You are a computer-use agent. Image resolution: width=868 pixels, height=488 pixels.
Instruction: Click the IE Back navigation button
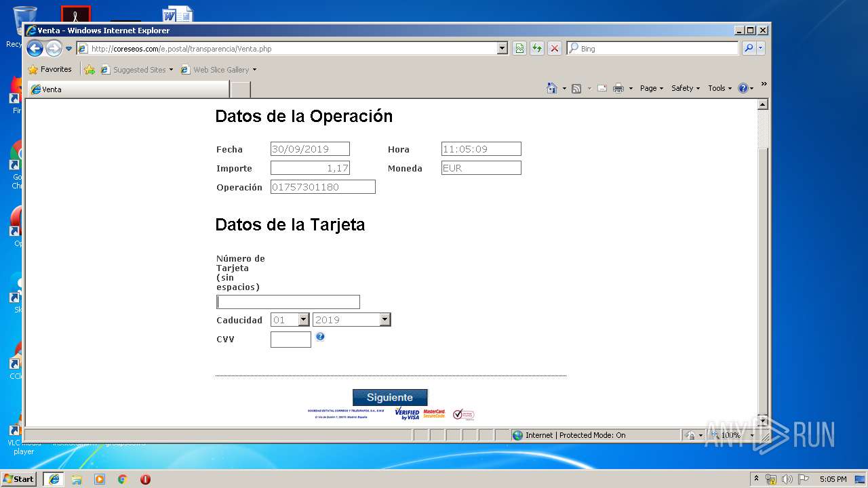[x=35, y=48]
